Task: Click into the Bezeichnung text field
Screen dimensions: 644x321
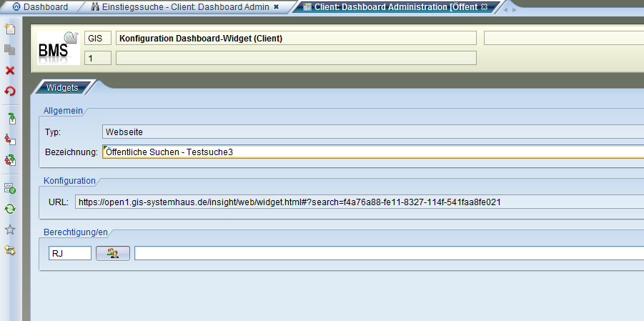Action: [372, 152]
